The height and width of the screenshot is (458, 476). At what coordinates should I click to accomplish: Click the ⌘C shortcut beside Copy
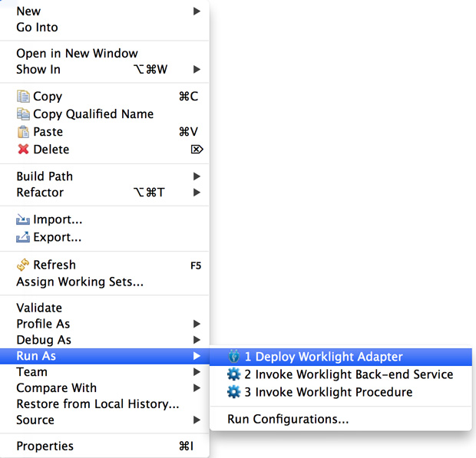(x=189, y=97)
